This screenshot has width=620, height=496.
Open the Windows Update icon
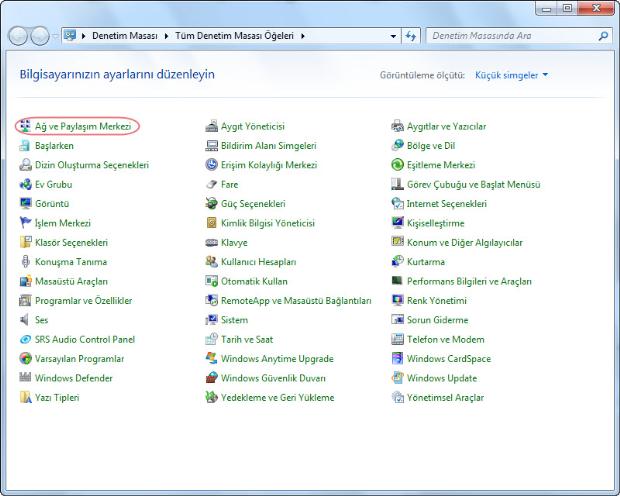(397, 378)
